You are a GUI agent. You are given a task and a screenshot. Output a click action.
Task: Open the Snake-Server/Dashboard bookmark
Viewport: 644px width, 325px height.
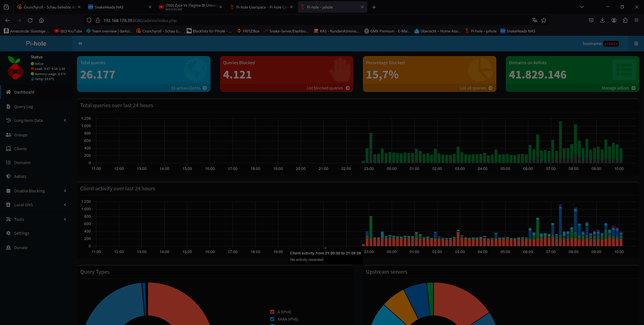(x=286, y=31)
